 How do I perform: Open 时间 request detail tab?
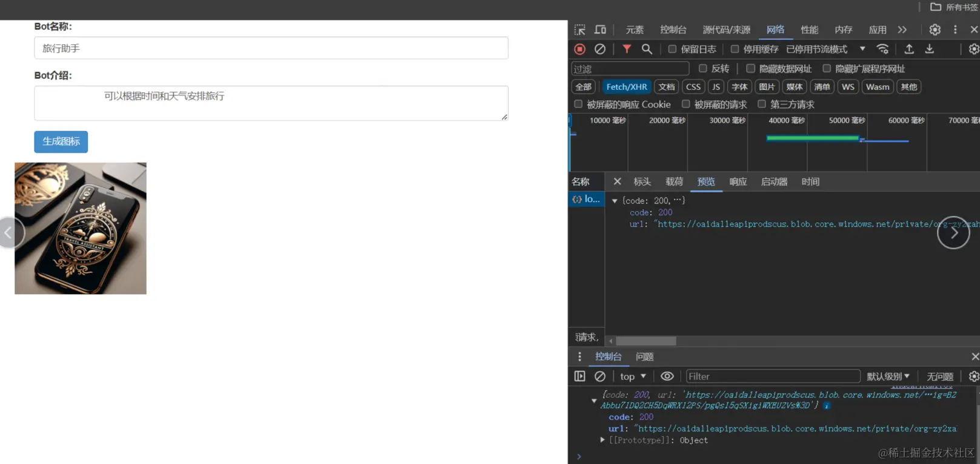coord(810,181)
